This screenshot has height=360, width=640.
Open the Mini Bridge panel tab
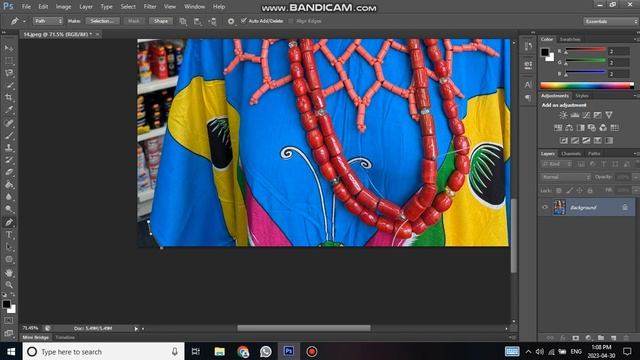coord(36,338)
